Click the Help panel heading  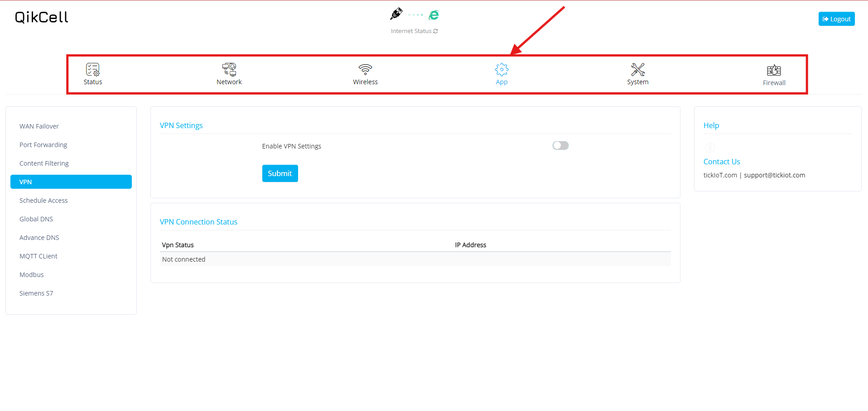click(711, 125)
